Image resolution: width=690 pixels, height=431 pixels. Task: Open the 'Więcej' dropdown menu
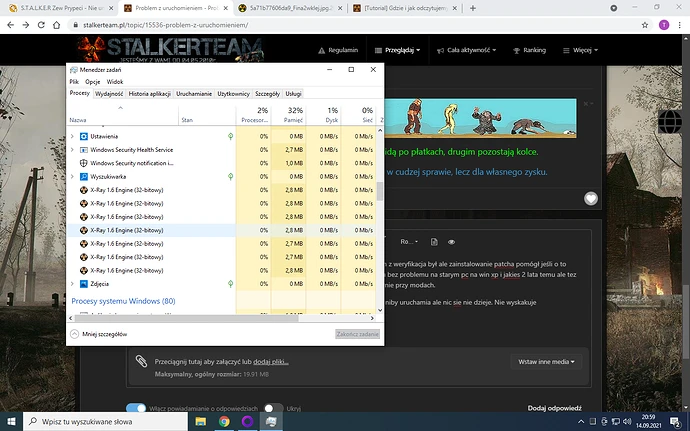click(580, 50)
